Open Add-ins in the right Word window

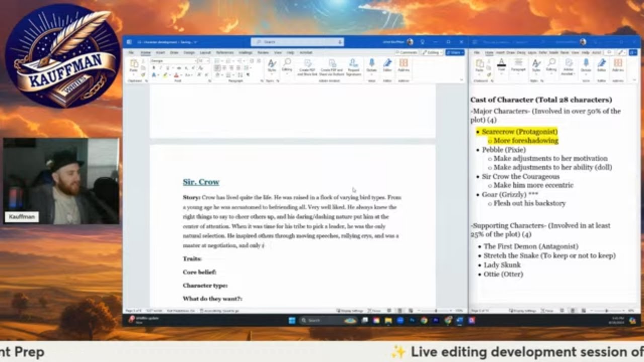tap(618, 66)
